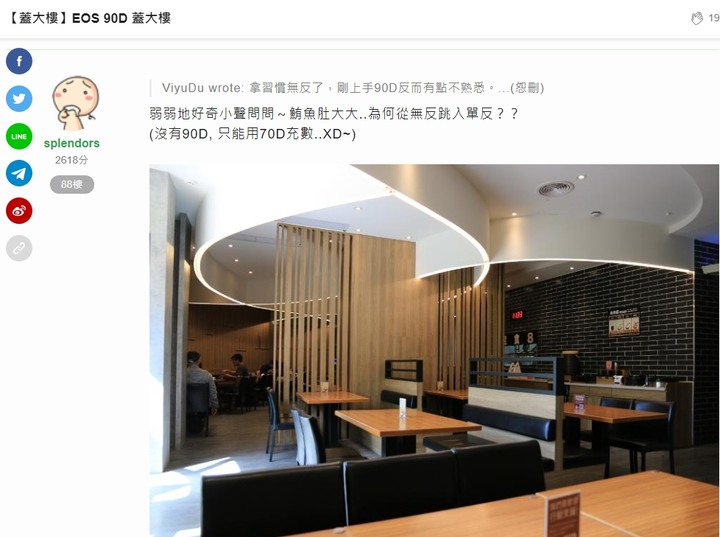Share the post on Weibo
Viewport: 720px width, 537px height.
coord(19,211)
